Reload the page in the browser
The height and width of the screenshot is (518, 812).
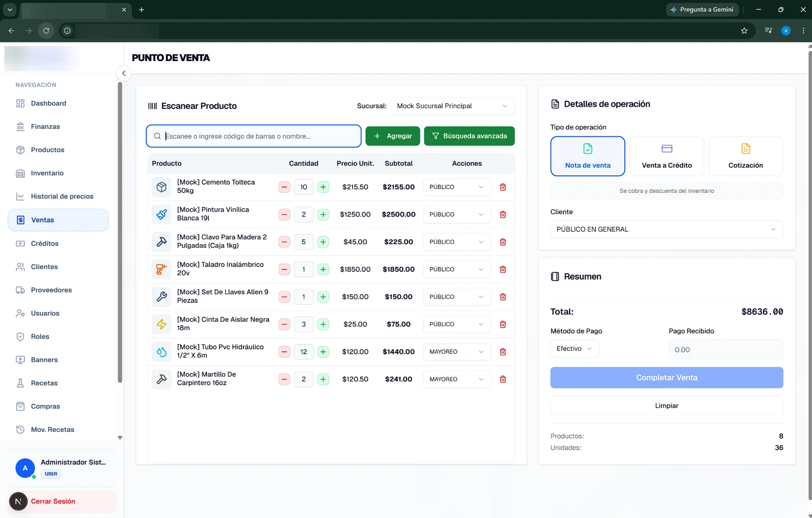[46, 31]
